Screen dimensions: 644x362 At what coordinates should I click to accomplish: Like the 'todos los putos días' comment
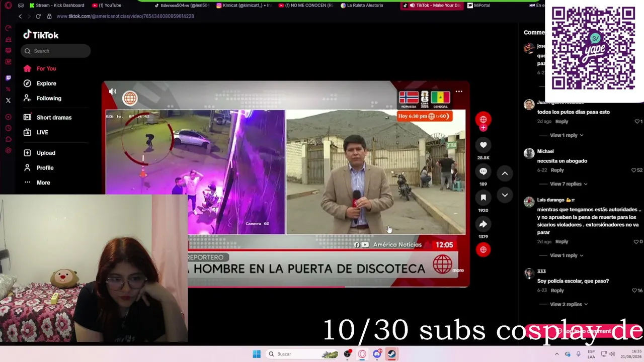tap(637, 122)
